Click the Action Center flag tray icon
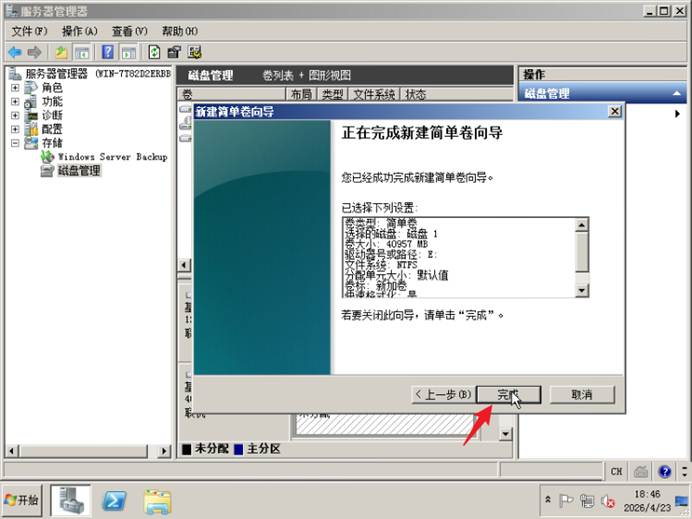692x519 pixels. 565,500
